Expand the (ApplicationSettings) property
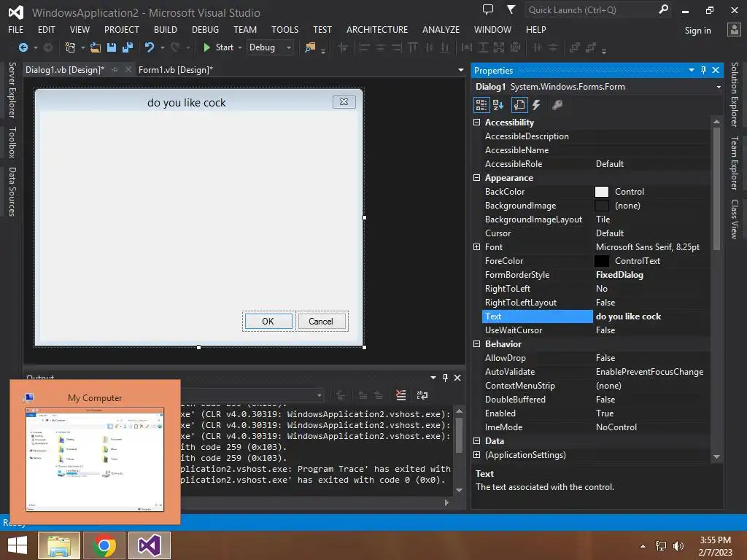Viewport: 747px width, 560px height. pyautogui.click(x=476, y=455)
